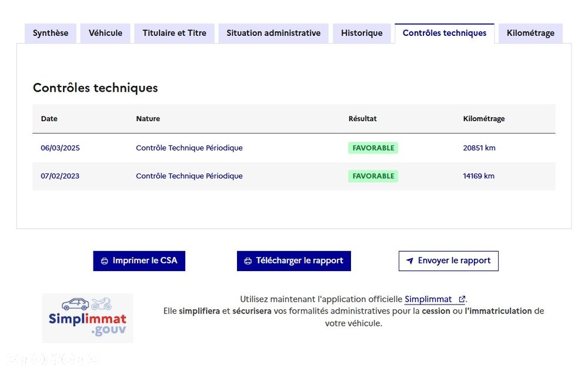Viewport: 588px width, 371px height.
Task: Open the Kilométrage tab
Action: 530,33
